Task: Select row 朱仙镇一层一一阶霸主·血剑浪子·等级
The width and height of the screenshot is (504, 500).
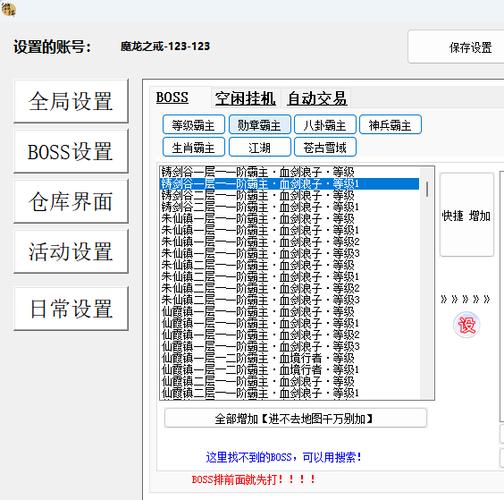Action: [289, 219]
